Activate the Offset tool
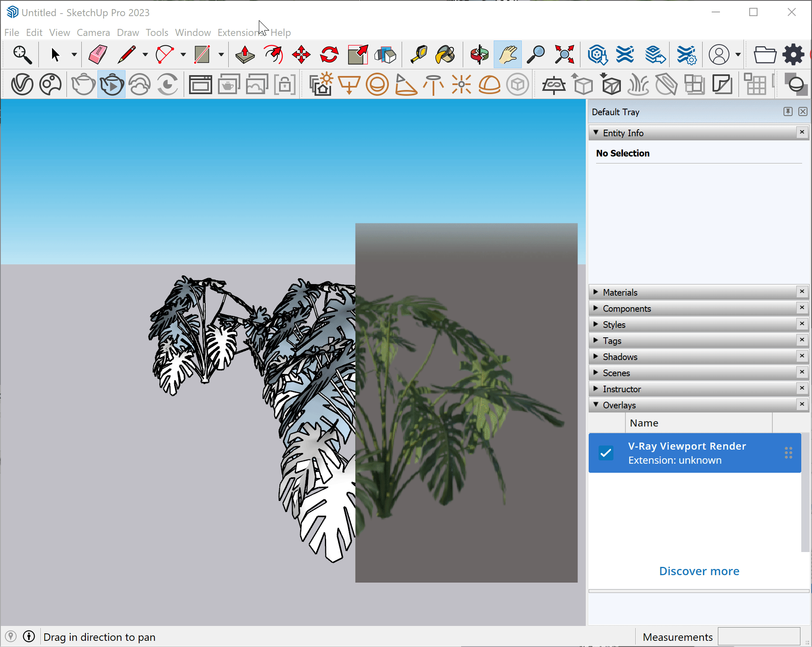This screenshot has height=647, width=812. (x=273, y=55)
